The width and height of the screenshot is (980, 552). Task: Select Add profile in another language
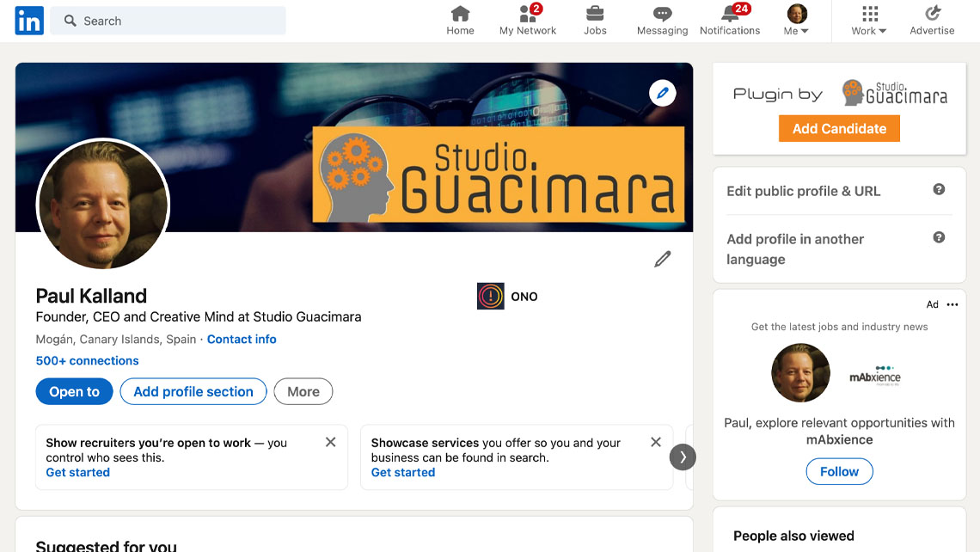coord(795,248)
